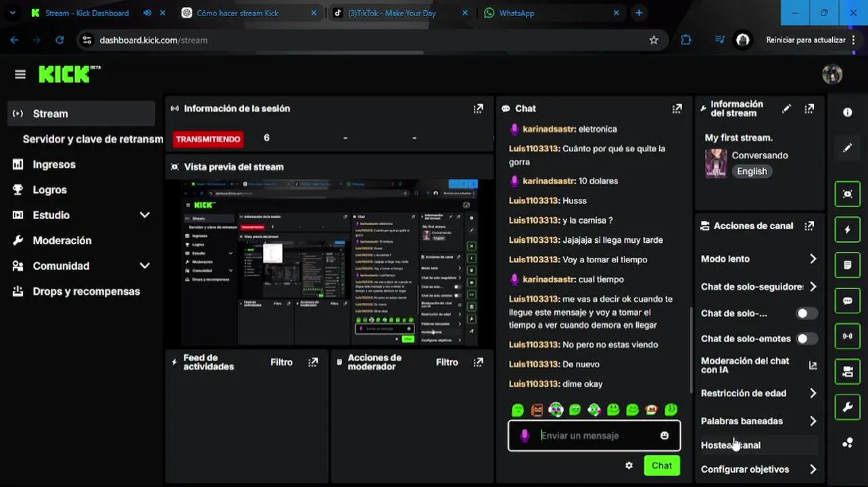868x487 pixels.
Task: Open Logros in left sidebar
Action: tap(50, 190)
